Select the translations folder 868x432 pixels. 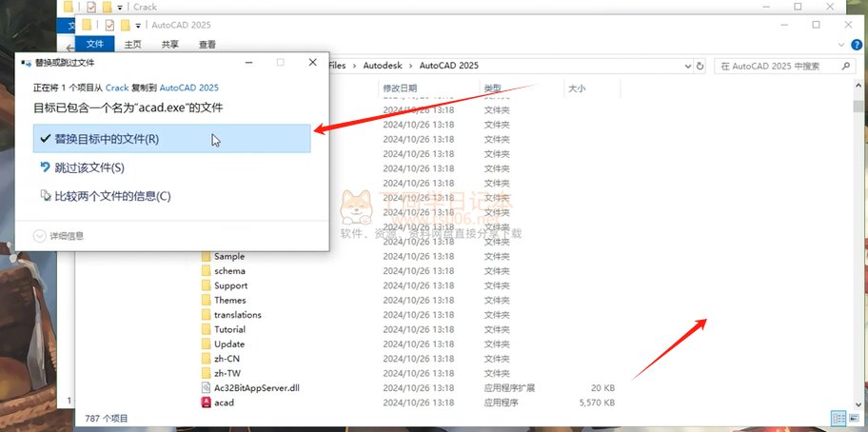(x=238, y=314)
